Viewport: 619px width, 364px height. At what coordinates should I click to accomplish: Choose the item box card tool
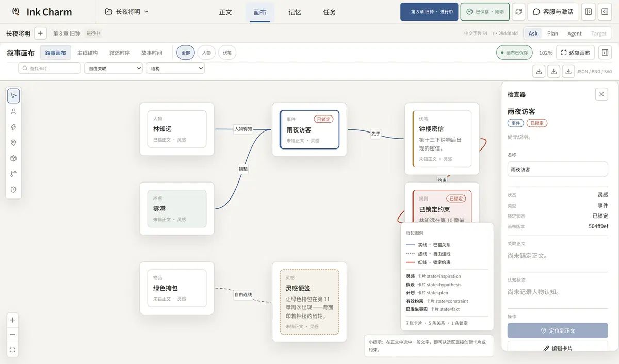(13, 158)
